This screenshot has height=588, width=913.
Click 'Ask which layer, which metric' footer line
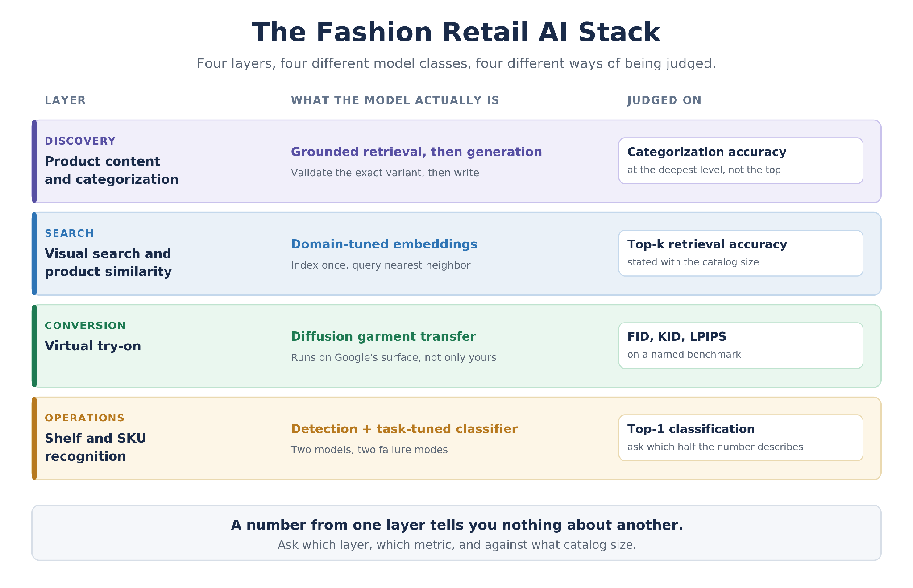point(456,545)
